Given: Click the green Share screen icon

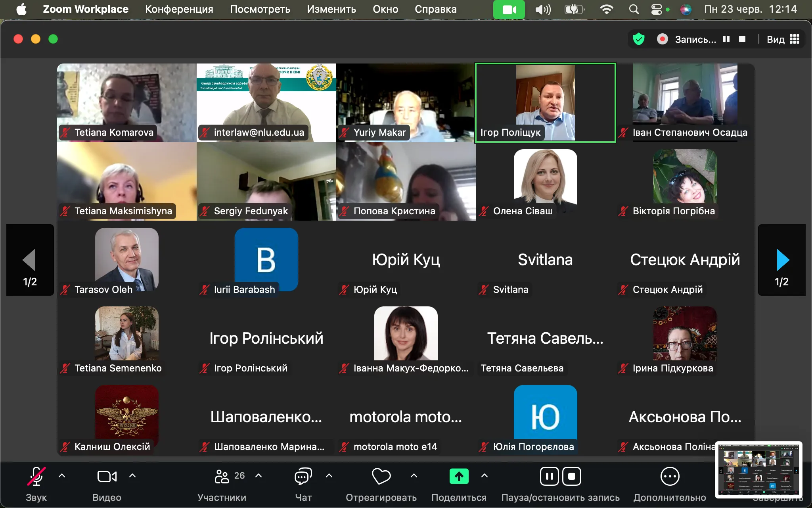Looking at the screenshot, I should click(x=459, y=476).
